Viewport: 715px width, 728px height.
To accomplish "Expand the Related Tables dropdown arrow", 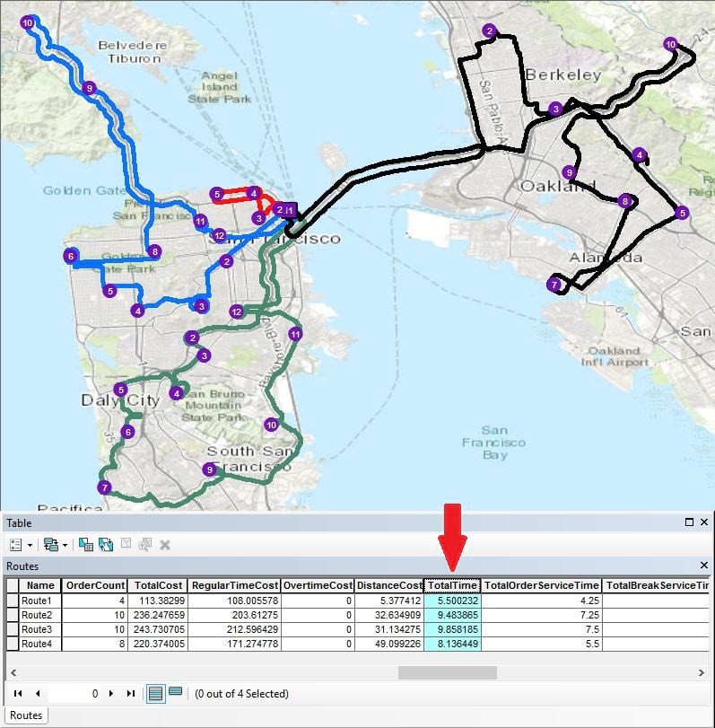I will point(65,545).
